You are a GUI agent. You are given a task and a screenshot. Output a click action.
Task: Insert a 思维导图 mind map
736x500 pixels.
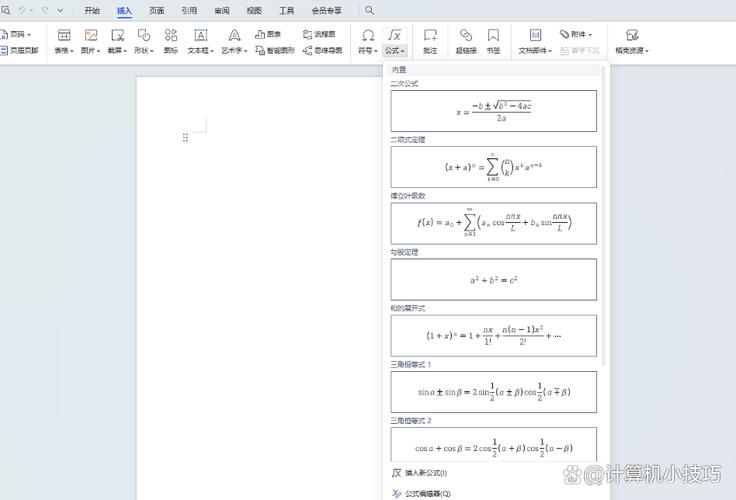click(322, 50)
